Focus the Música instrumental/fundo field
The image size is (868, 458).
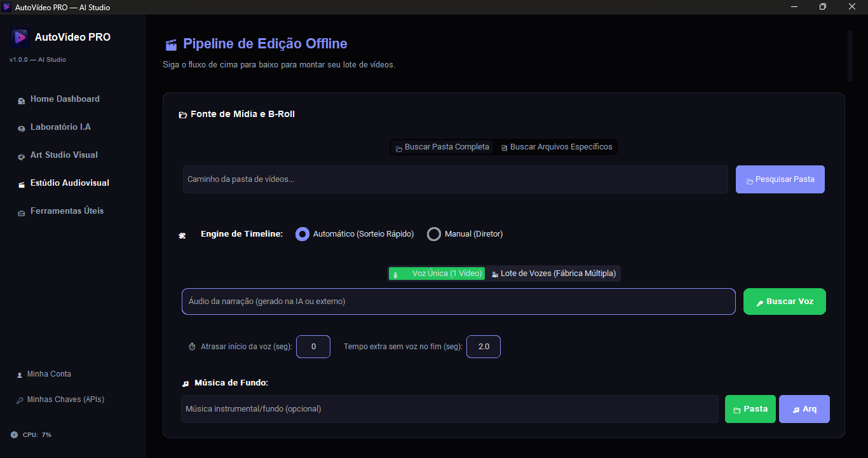tap(450, 409)
